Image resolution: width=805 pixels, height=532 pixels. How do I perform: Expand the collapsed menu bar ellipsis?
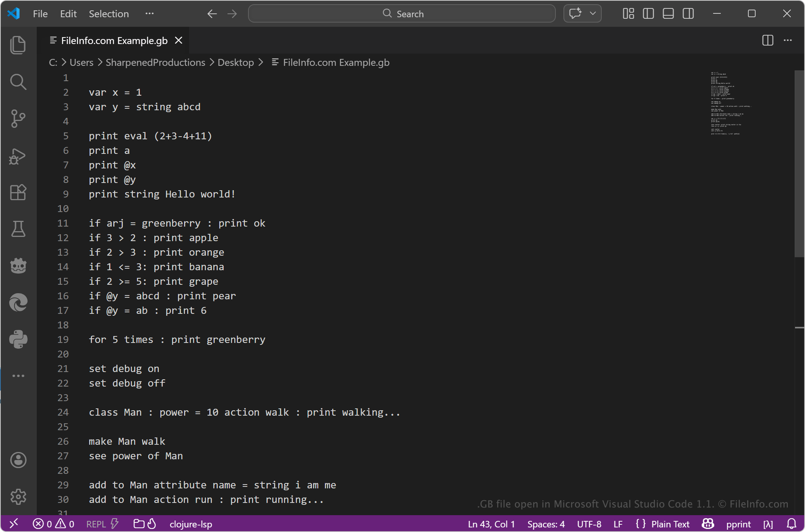[x=149, y=14]
